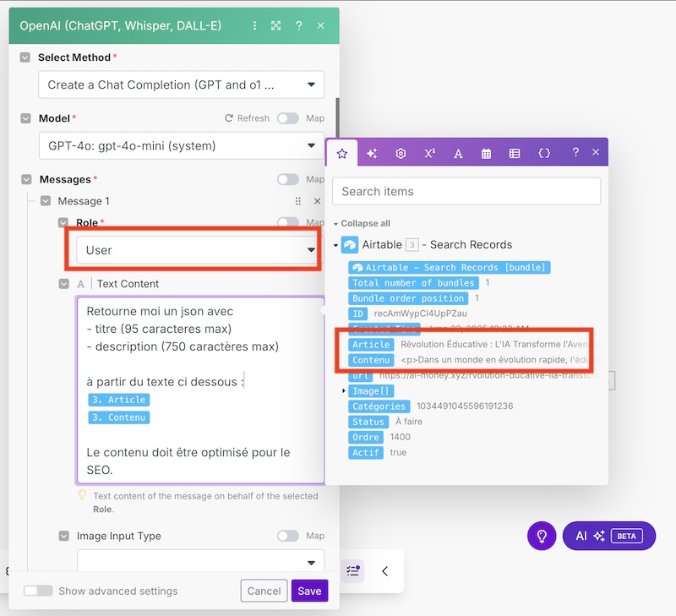
Task: Insert the ID variable from Airtable
Action: tap(357, 313)
